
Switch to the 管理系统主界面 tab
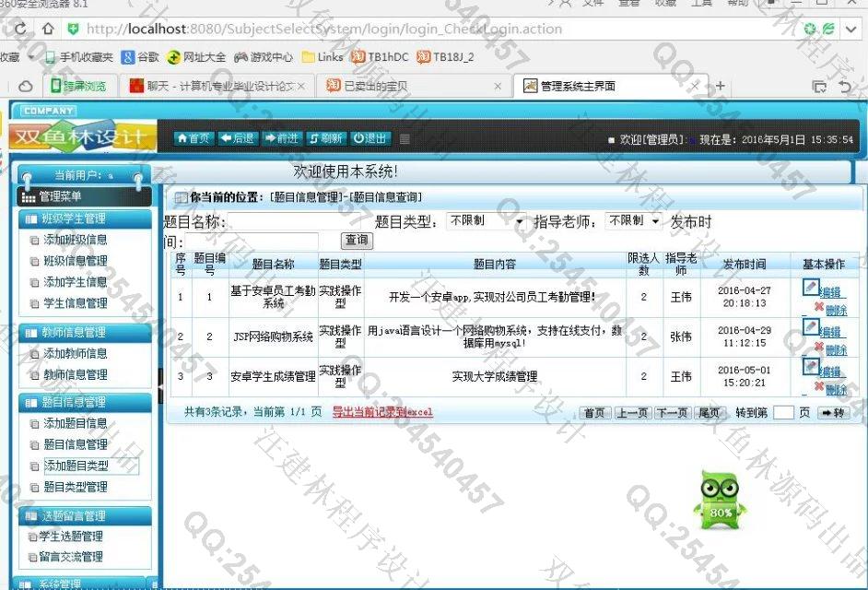(x=611, y=87)
